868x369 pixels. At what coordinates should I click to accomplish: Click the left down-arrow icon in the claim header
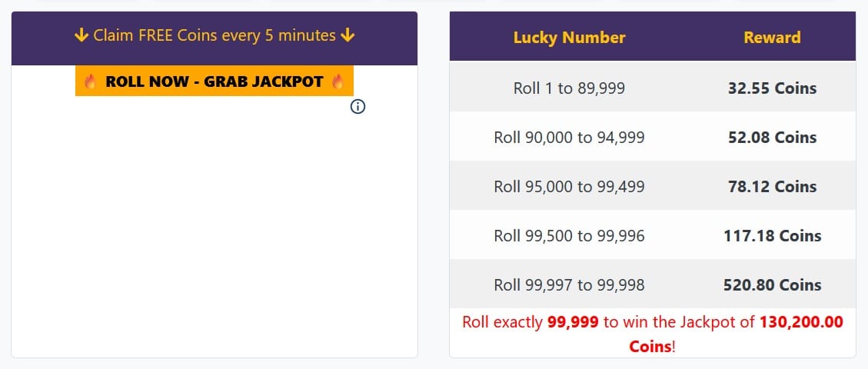[x=81, y=35]
